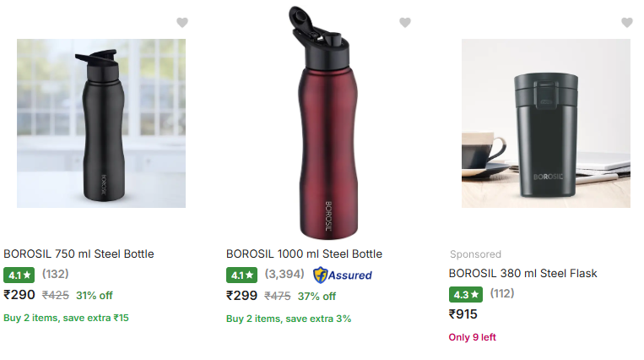Open BOROSIL 750 ml Steel Bottle title
The height and width of the screenshot is (360, 644).
pos(78,254)
